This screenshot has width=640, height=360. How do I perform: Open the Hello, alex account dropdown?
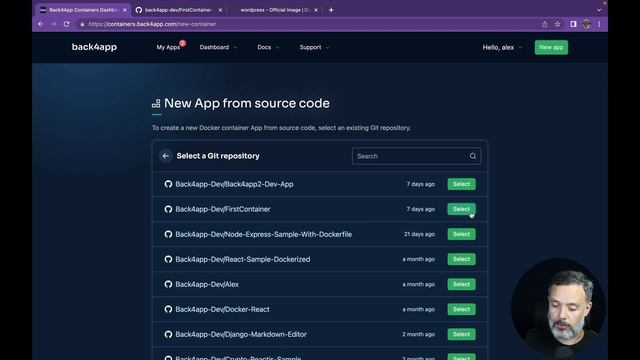502,47
